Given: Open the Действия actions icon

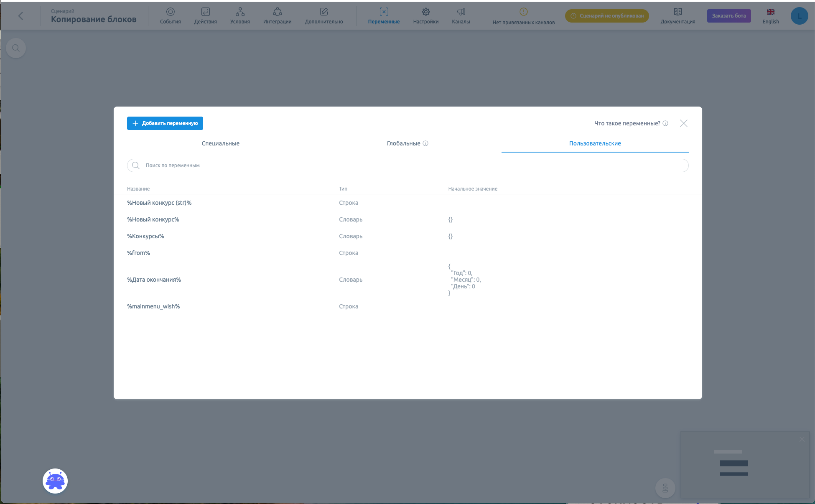Looking at the screenshot, I should coord(205,12).
